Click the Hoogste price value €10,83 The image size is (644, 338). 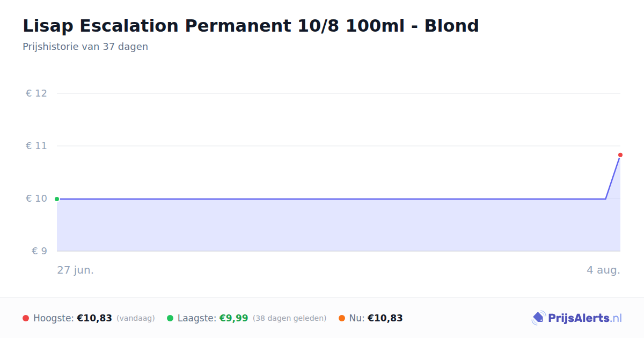(94, 318)
